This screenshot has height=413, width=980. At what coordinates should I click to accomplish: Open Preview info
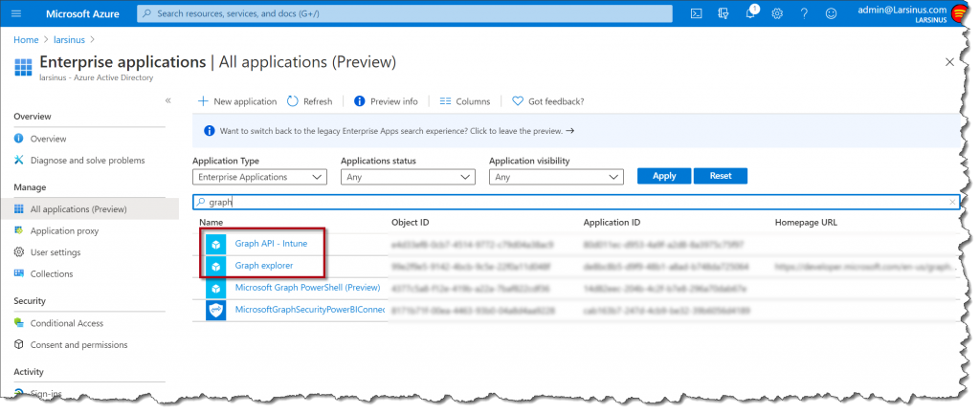(x=386, y=101)
